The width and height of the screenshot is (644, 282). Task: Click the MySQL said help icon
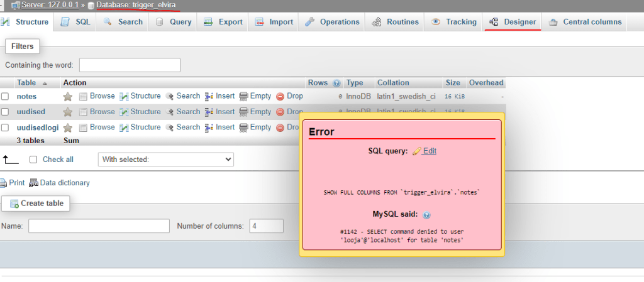(426, 215)
